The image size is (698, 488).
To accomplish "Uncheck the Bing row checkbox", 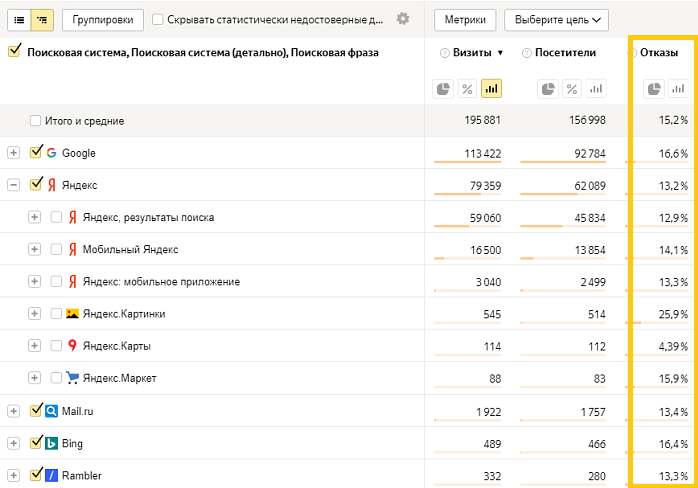I will coord(36,442).
